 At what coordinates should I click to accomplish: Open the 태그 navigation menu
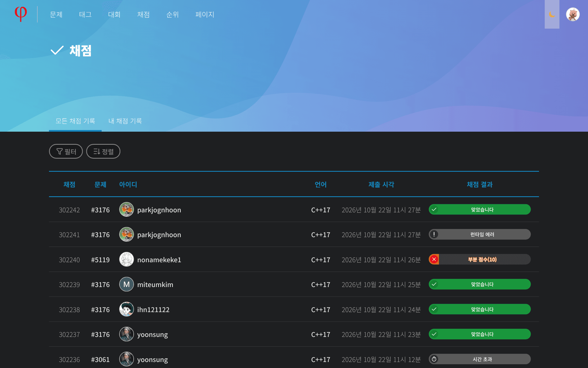click(85, 14)
